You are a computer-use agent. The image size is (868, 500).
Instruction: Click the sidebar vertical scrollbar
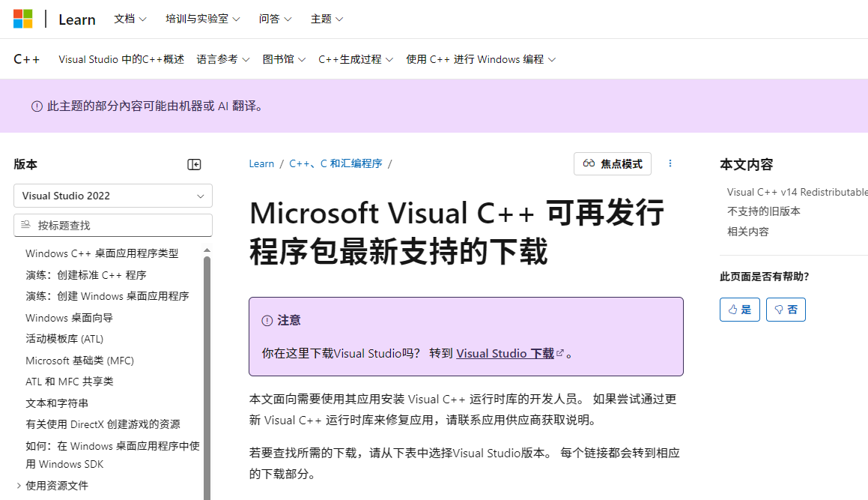click(x=207, y=375)
